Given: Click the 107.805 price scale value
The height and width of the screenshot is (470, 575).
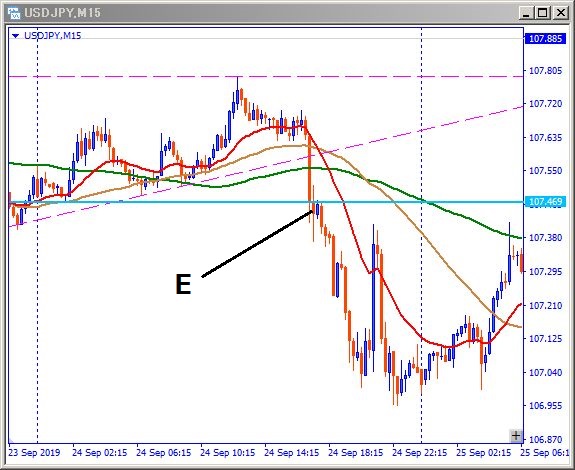Looking at the screenshot, I should pos(545,70).
